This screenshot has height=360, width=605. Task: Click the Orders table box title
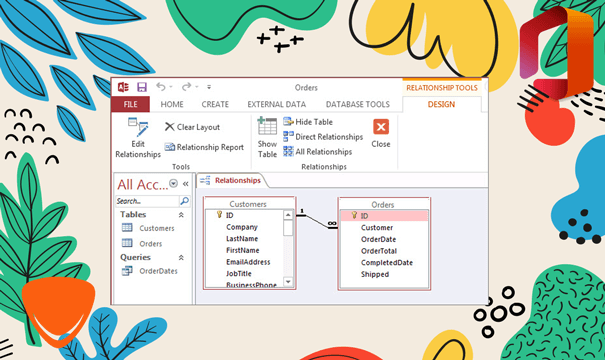click(x=383, y=205)
